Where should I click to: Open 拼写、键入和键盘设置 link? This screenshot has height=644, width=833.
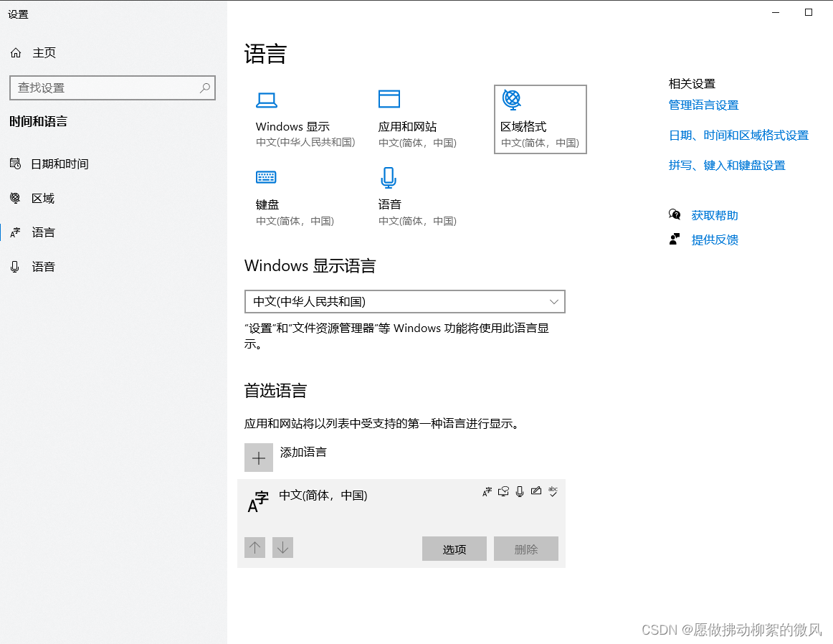(727, 165)
